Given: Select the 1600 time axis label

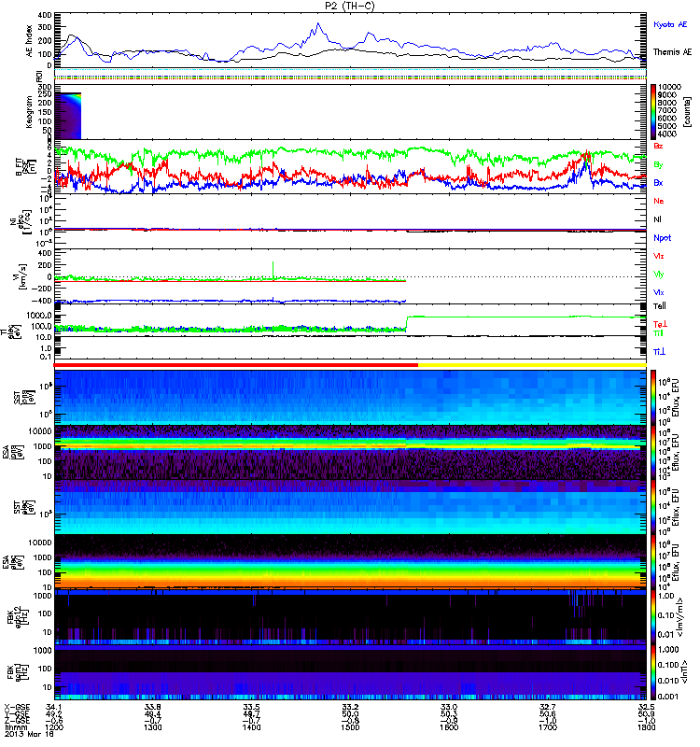Looking at the screenshot, I should point(449,727).
